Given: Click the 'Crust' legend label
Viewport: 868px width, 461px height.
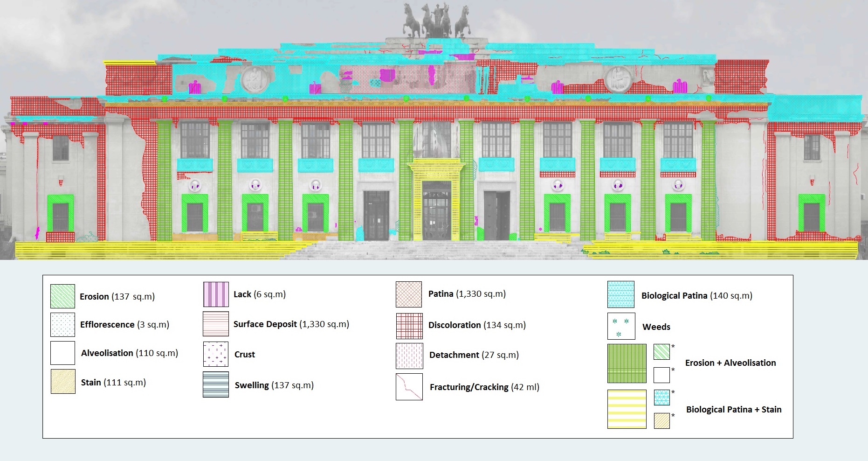Looking at the screenshot, I should (245, 355).
